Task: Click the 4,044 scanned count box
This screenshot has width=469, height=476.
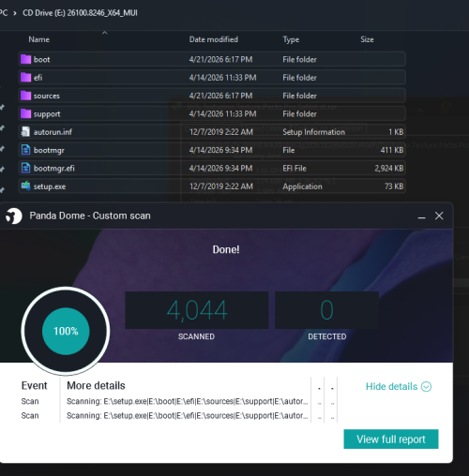Action: (197, 310)
